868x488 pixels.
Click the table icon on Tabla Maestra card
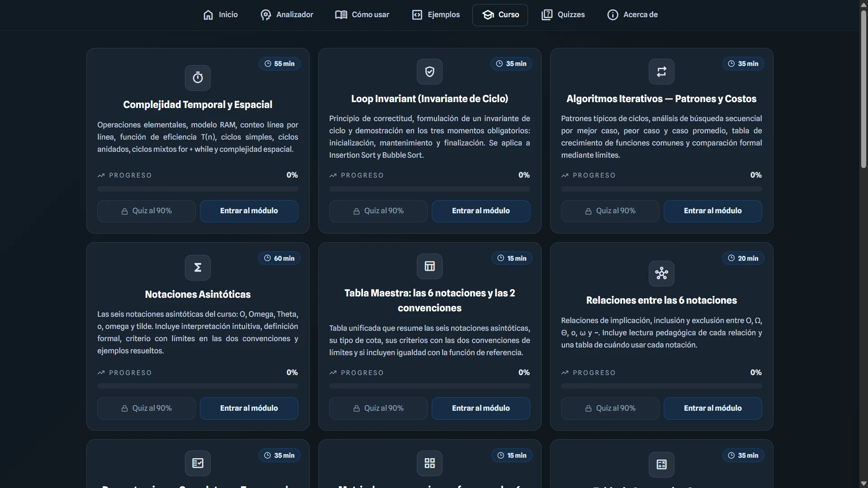pos(429,266)
